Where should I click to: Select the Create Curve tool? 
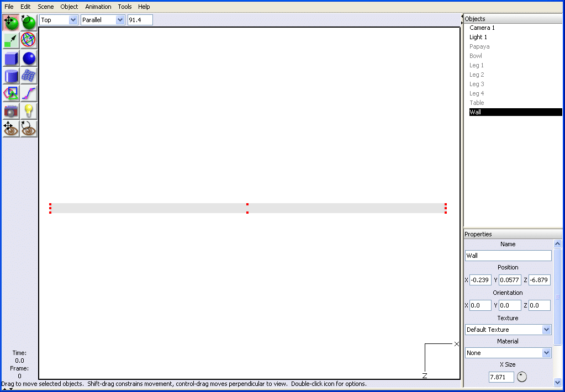pos(29,93)
